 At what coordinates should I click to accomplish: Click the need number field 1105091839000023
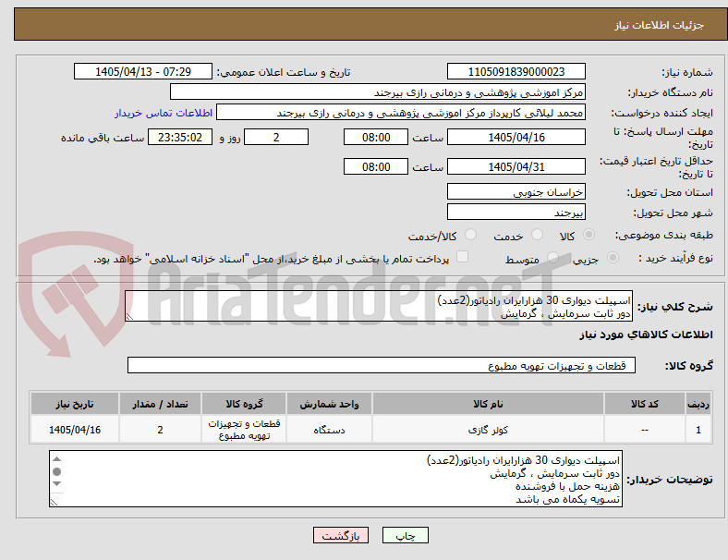coord(516,71)
